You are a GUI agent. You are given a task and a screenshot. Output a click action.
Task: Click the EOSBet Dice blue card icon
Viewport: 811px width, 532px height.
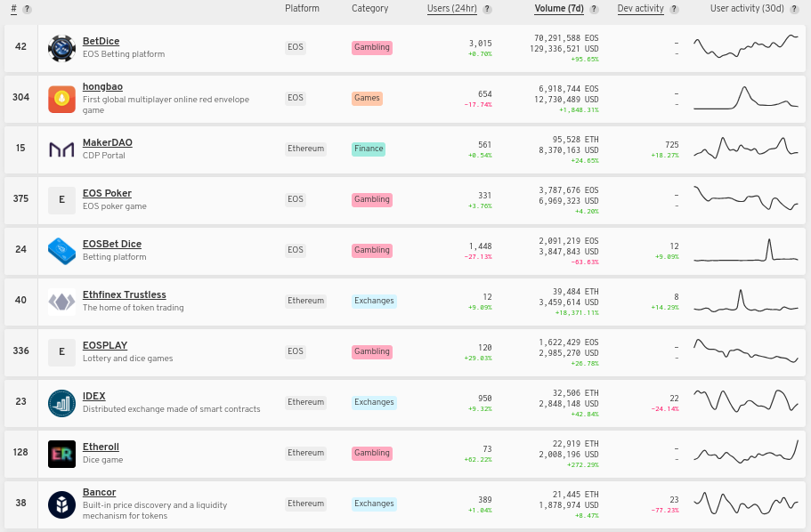[61, 251]
